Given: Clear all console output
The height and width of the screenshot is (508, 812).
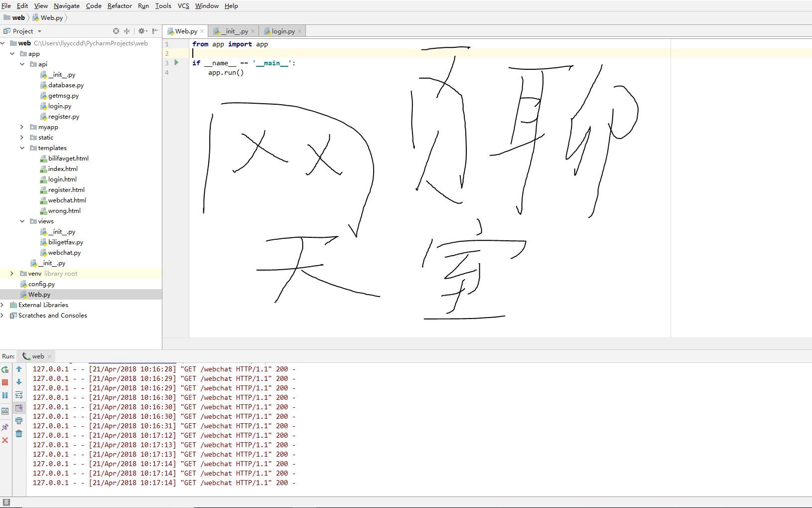Looking at the screenshot, I should click(19, 434).
